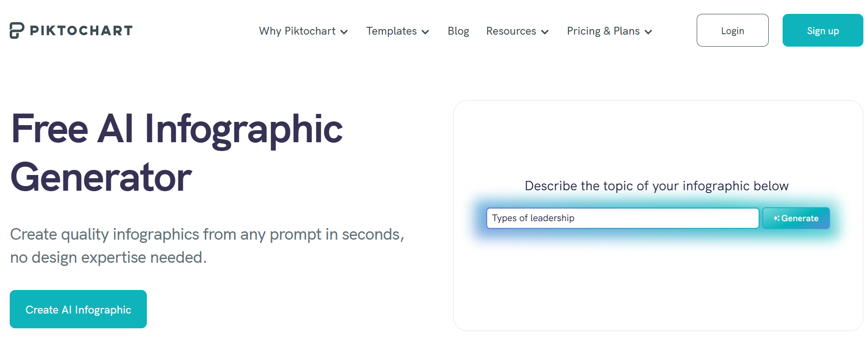Open the Blog page
Viewport: 868px width, 344px height.
[x=458, y=31]
